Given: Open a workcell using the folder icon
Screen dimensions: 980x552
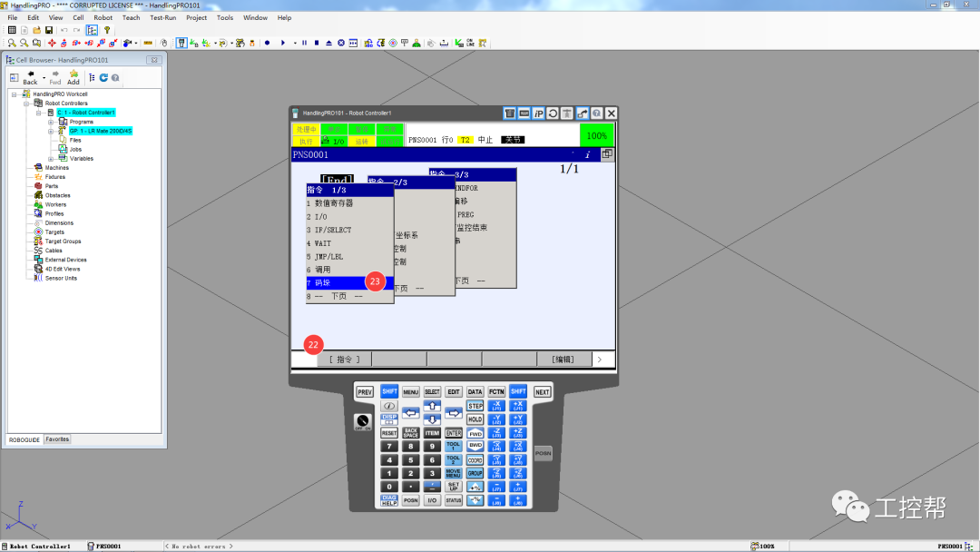Looking at the screenshot, I should (37, 30).
